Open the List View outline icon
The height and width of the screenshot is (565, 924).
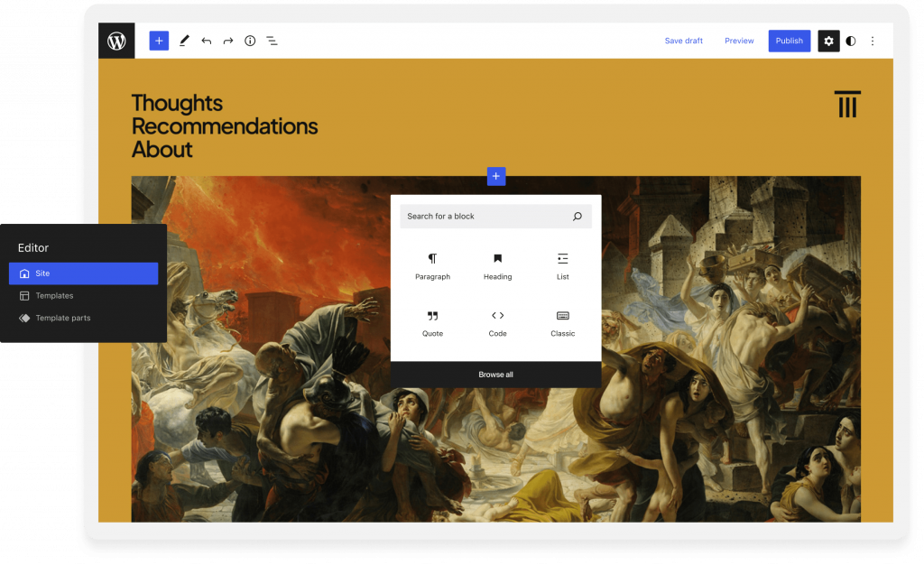(x=272, y=41)
